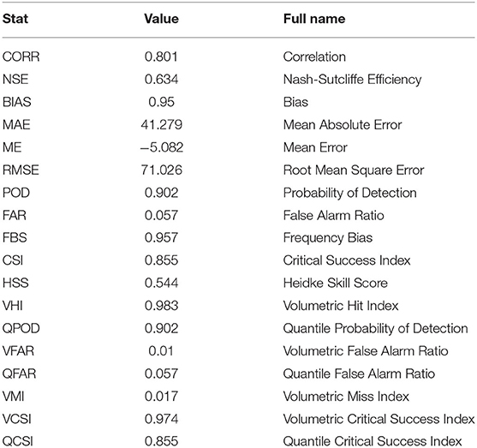Click the Critical Success Index label
This screenshot has height=448, width=477.
click(x=347, y=260)
